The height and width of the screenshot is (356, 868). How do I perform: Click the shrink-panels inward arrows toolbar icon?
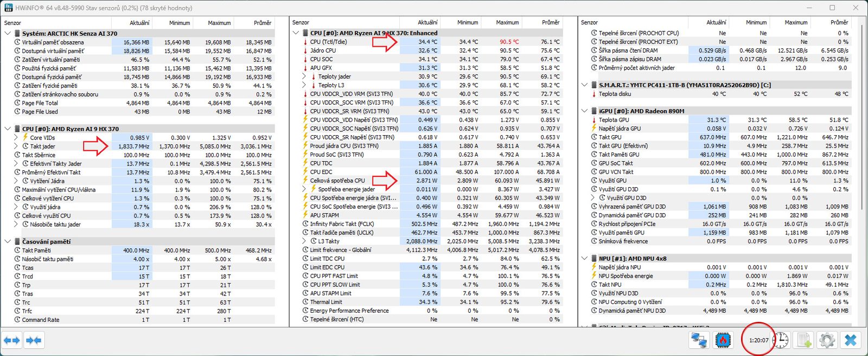[x=34, y=340]
